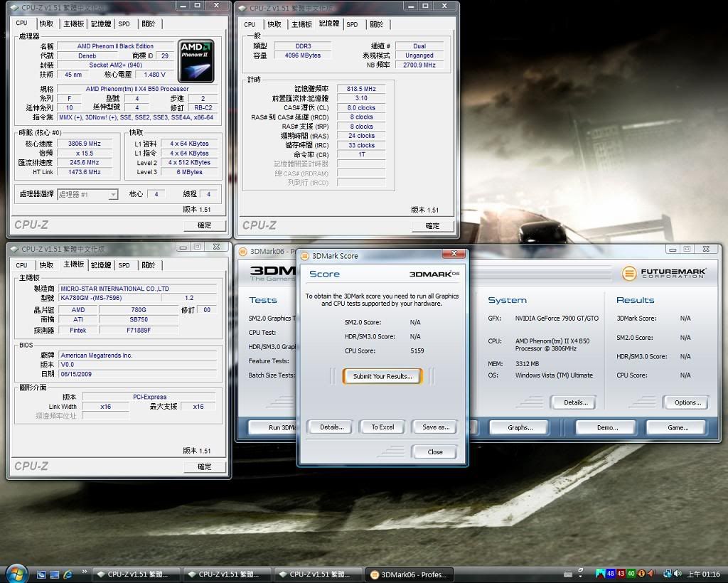This screenshot has height=583, width=728.
Task: Click the AMD Phenom II processor logo
Action: [196, 61]
